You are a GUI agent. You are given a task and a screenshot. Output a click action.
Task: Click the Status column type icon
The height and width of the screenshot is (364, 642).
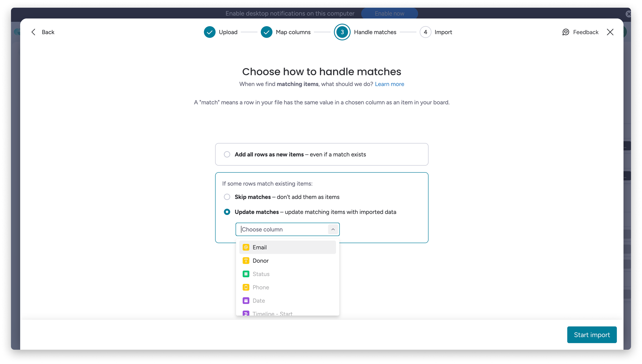tap(246, 274)
